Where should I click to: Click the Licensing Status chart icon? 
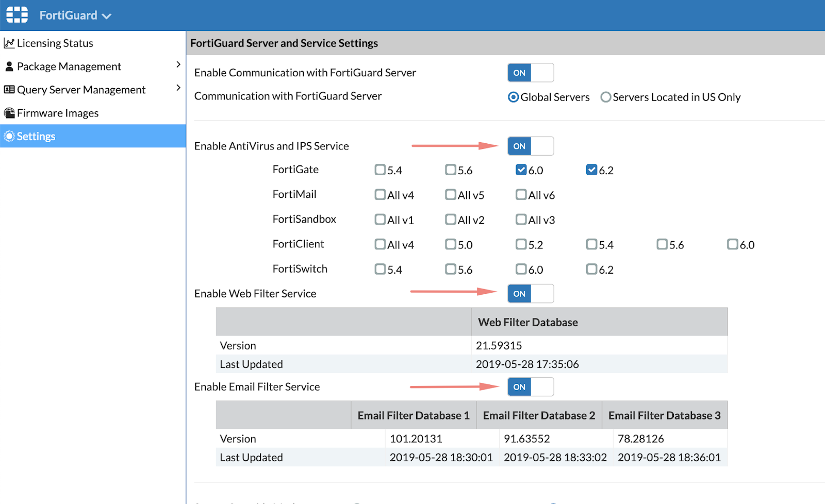(9, 43)
